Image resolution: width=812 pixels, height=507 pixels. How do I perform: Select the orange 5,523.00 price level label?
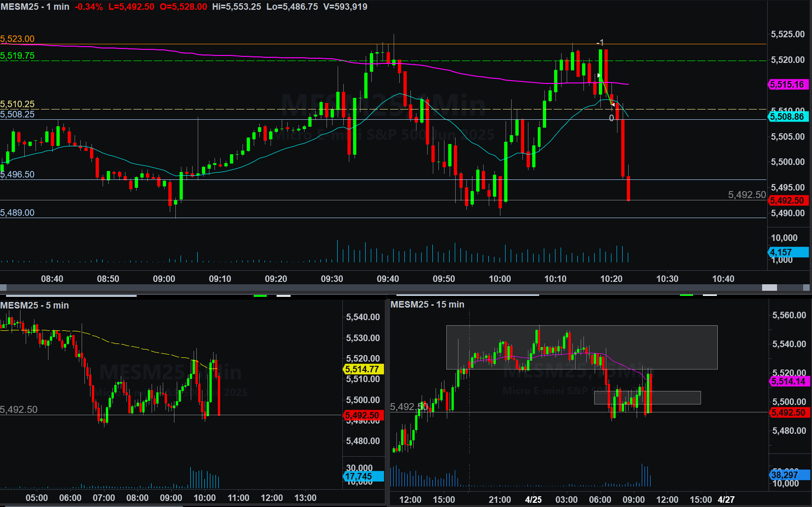[x=17, y=39]
